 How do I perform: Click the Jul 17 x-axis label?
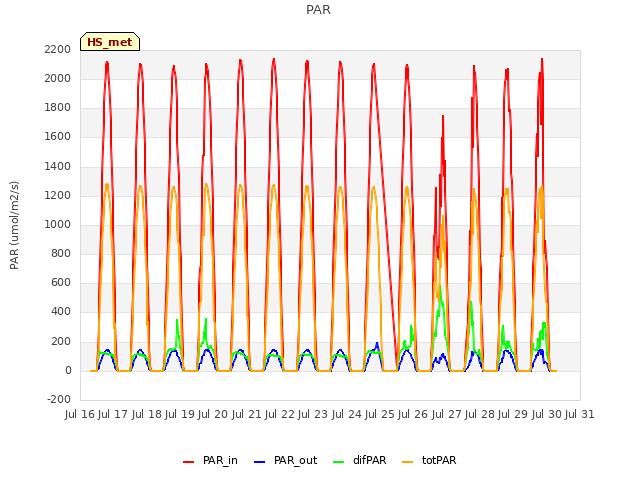[x=113, y=414]
